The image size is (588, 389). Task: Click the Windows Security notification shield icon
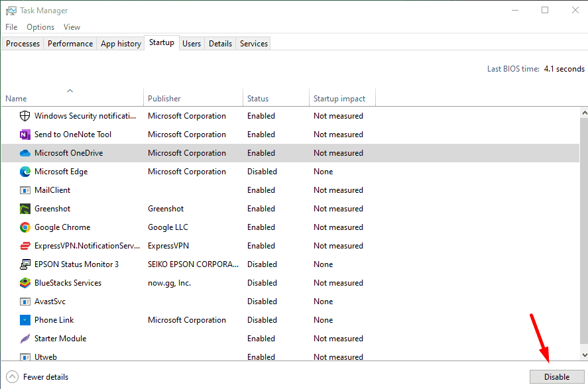[x=25, y=116]
